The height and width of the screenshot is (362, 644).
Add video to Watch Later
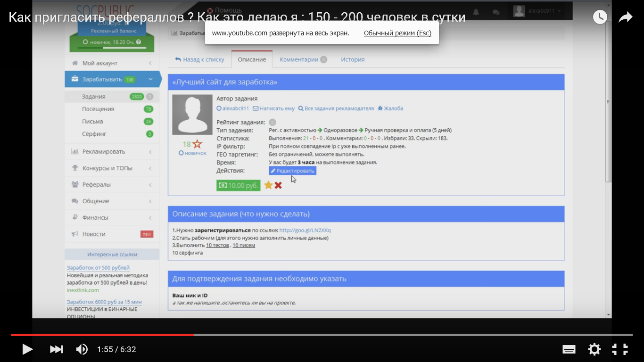(600, 17)
